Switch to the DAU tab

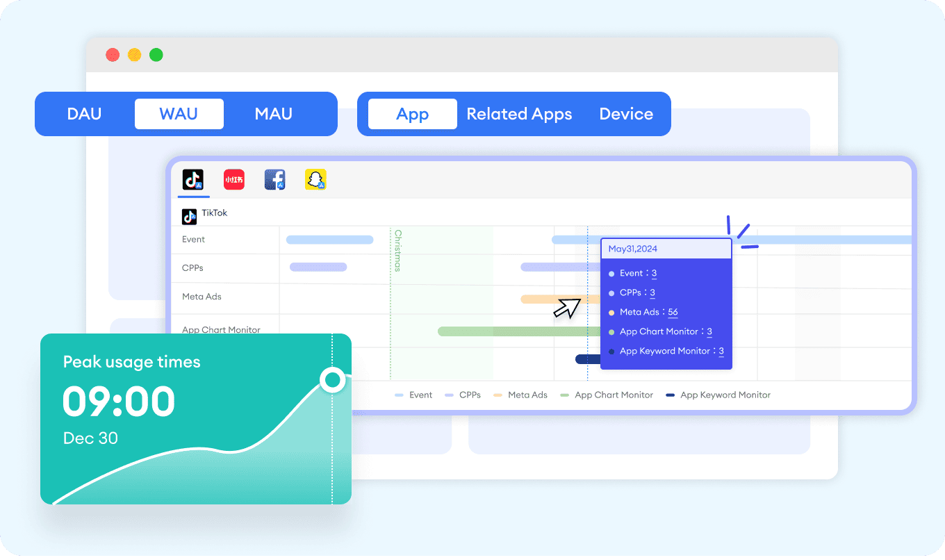[x=84, y=114]
